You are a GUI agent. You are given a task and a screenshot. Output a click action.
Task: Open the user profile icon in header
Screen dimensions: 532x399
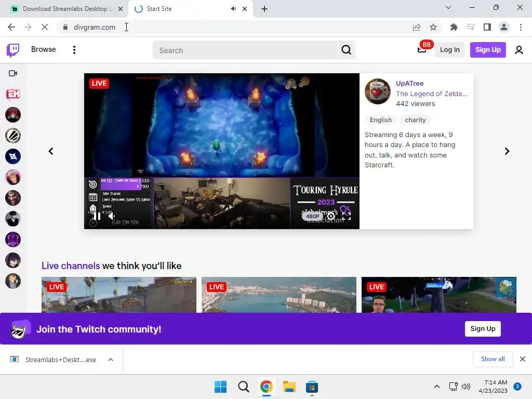[x=519, y=50]
